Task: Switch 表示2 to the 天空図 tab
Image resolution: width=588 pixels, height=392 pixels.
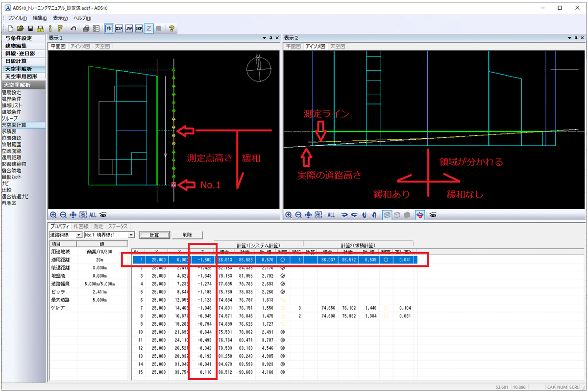Action: click(x=337, y=46)
